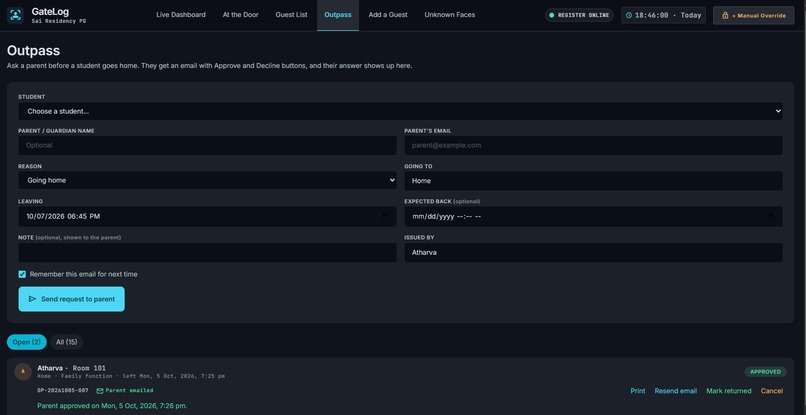Click the Going To field showing Home
This screenshot has height=415, width=806.
coord(593,181)
